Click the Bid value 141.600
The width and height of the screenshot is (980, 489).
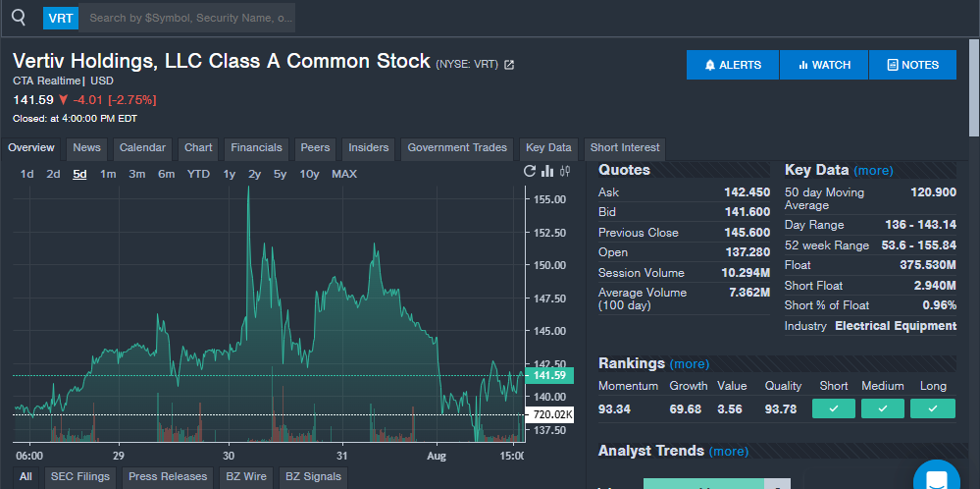point(747,213)
